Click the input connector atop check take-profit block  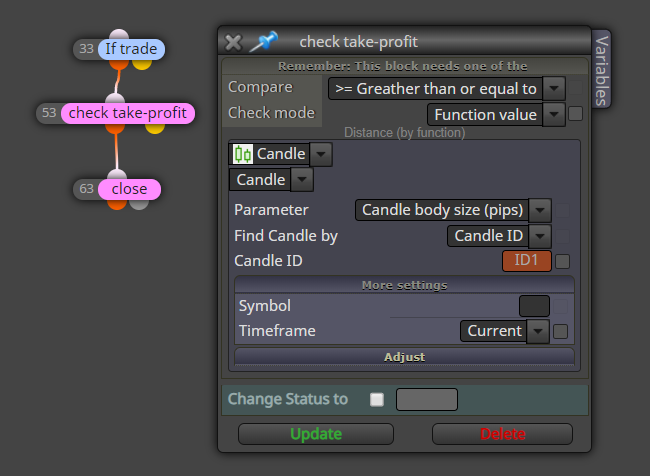click(x=115, y=98)
